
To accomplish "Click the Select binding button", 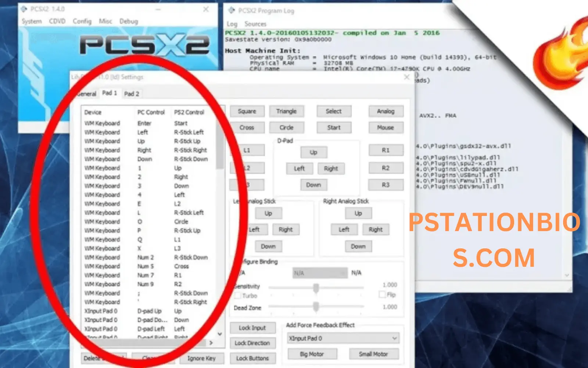I will [x=334, y=111].
